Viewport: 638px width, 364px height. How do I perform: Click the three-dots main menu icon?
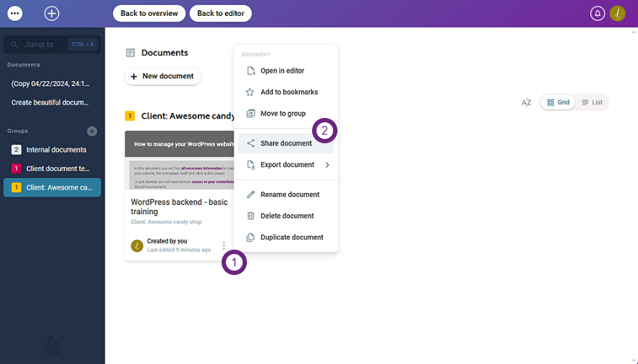point(14,13)
